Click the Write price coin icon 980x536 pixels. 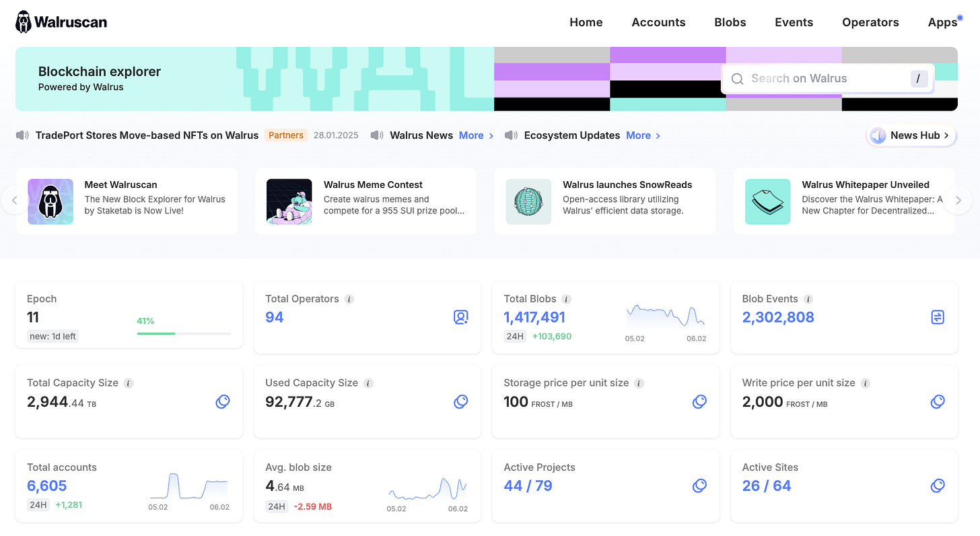click(938, 402)
